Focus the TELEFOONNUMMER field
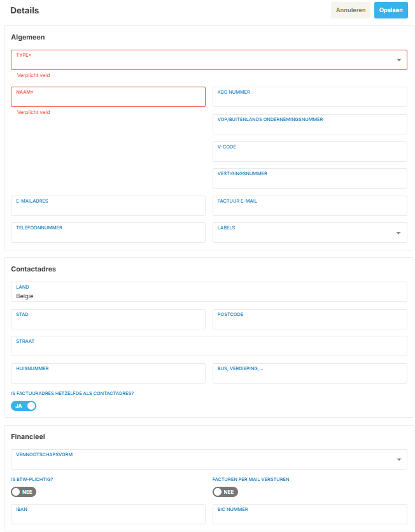Image resolution: width=415 pixels, height=532 pixels. [x=108, y=233]
